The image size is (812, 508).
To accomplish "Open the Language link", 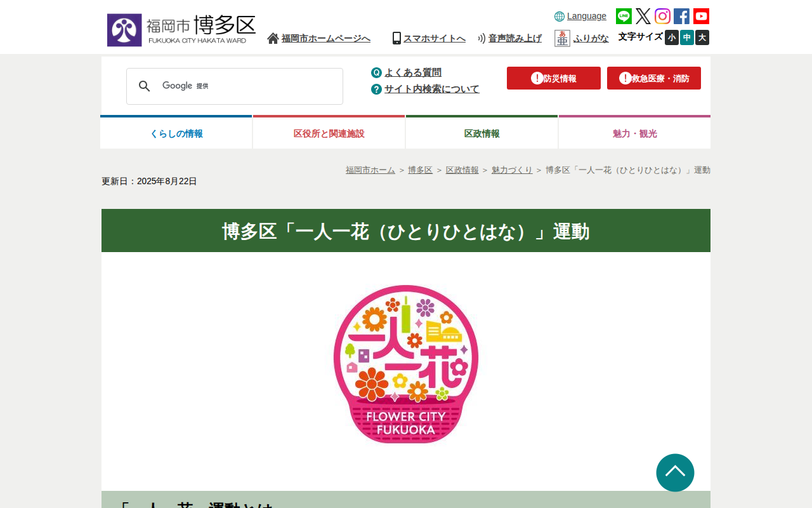I will 587,16.
